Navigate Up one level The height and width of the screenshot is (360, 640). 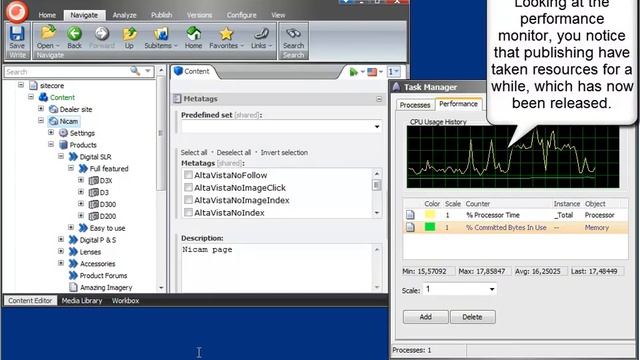tap(129, 34)
